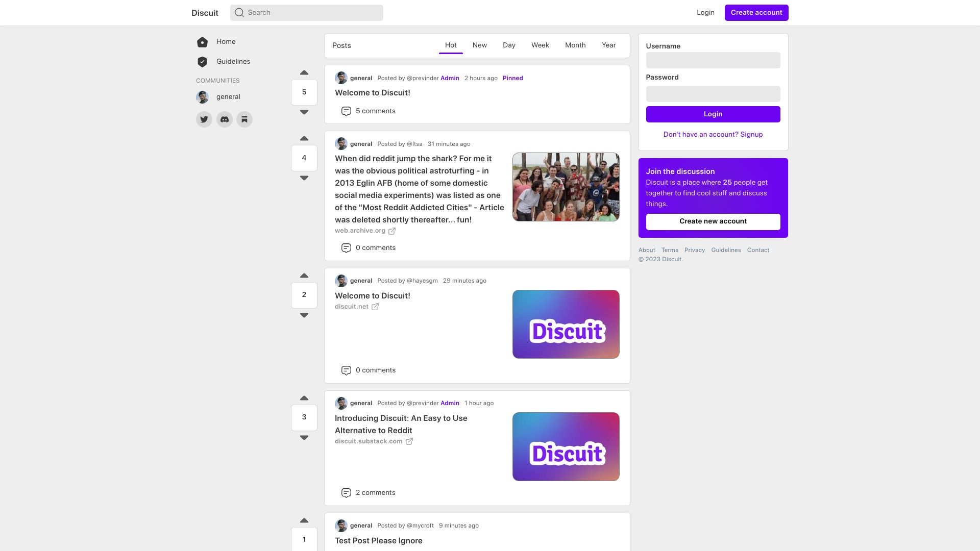Click the community avatar on @mycroft's post
This screenshot has height=551, width=980.
tap(341, 525)
